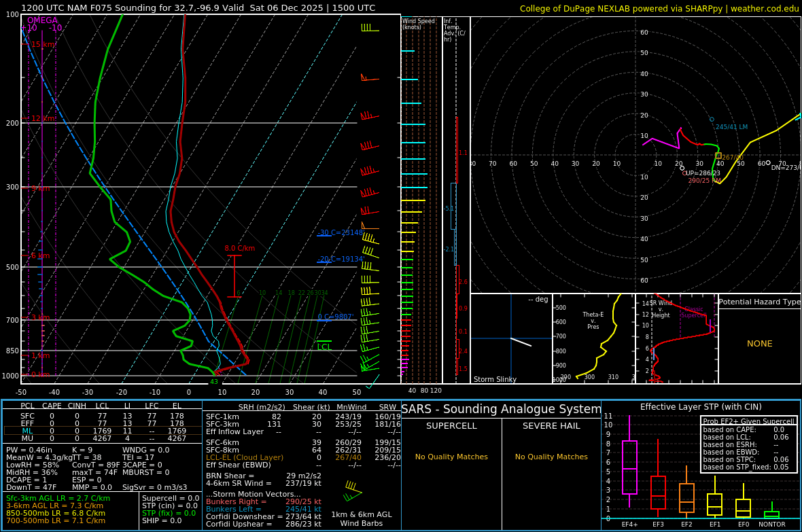Click the 'UP=286/23' hodograph label

702,173
